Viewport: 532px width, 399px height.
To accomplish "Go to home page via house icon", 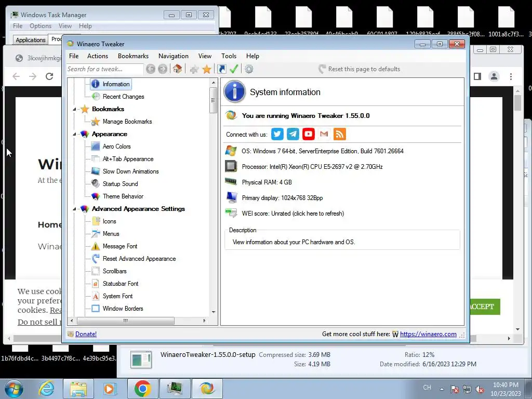I will pos(177,69).
